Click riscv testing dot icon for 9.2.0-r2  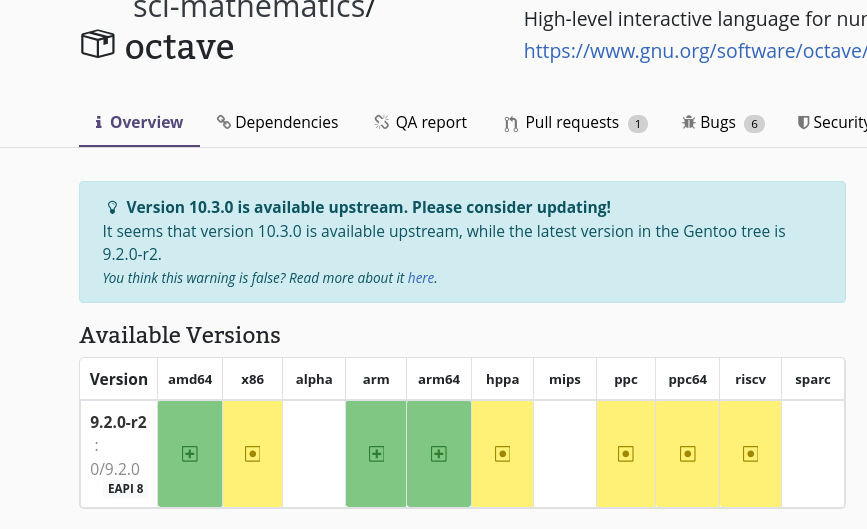click(x=750, y=454)
